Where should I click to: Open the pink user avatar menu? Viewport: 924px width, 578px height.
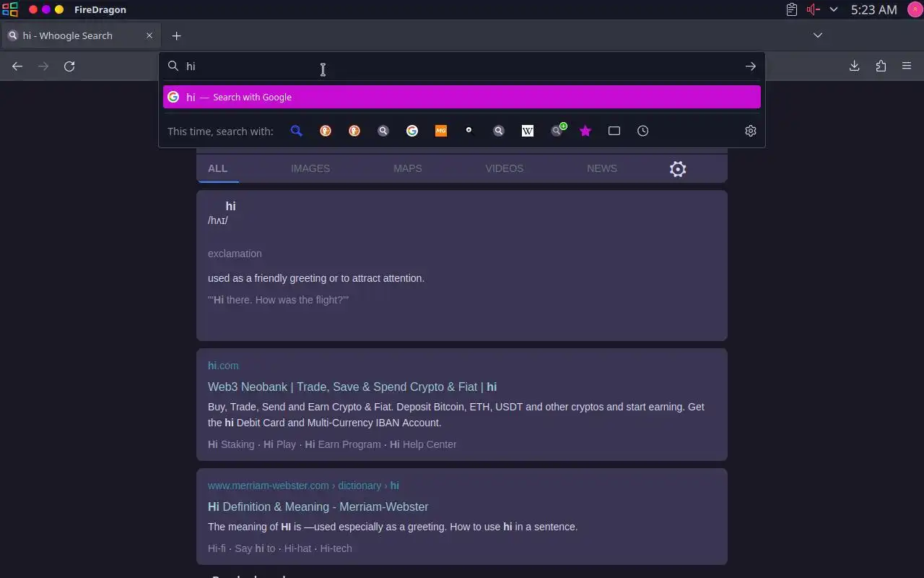click(x=915, y=9)
